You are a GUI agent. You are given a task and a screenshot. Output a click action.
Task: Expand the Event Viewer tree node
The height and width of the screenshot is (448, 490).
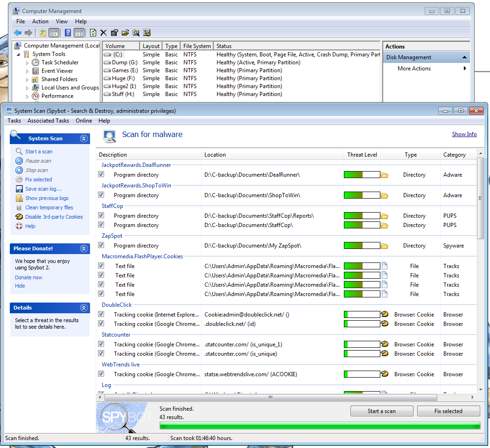[27, 71]
